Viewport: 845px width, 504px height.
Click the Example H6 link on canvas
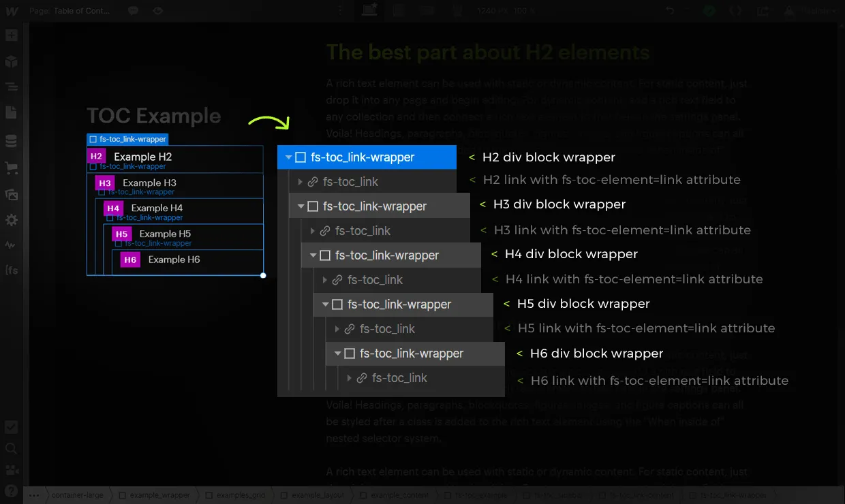point(174,259)
